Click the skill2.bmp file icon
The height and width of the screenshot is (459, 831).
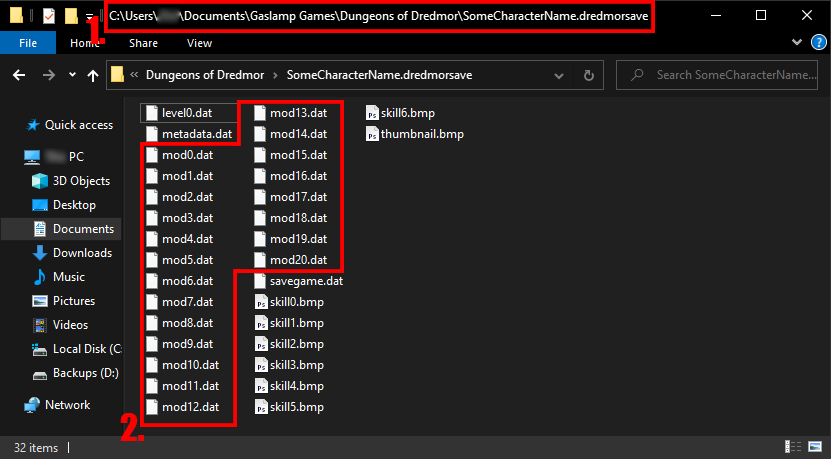tap(260, 344)
